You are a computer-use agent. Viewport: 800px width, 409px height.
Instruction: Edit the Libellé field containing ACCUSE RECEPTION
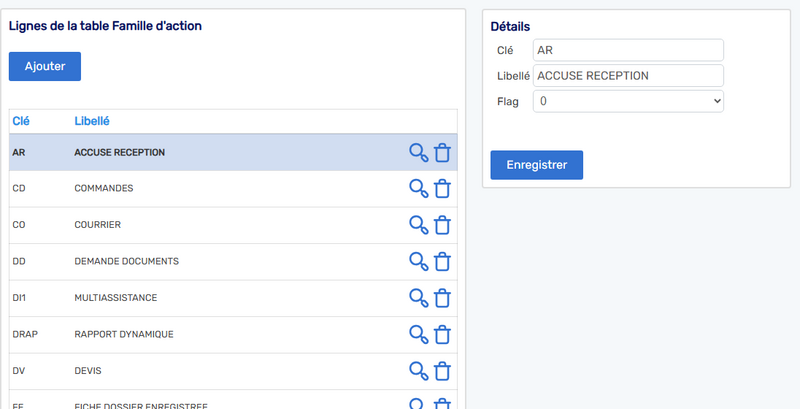pyautogui.click(x=628, y=76)
